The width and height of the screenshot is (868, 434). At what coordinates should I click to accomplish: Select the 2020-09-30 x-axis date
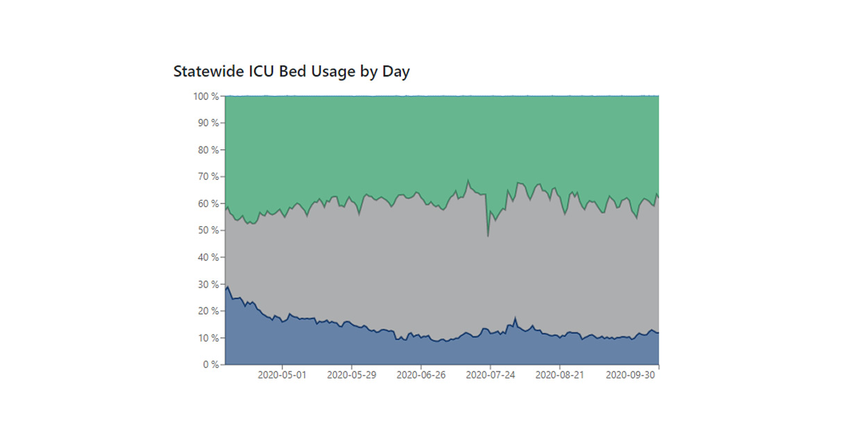(x=630, y=375)
